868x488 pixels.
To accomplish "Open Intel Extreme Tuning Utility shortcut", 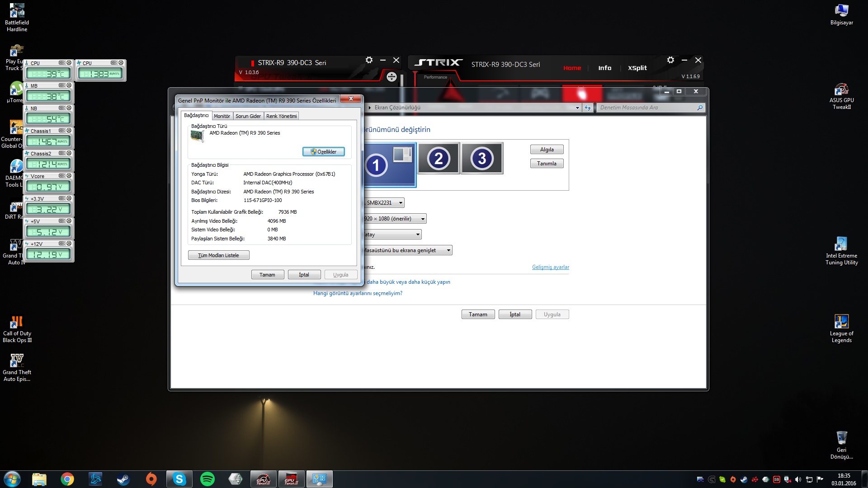I will pos(841,251).
